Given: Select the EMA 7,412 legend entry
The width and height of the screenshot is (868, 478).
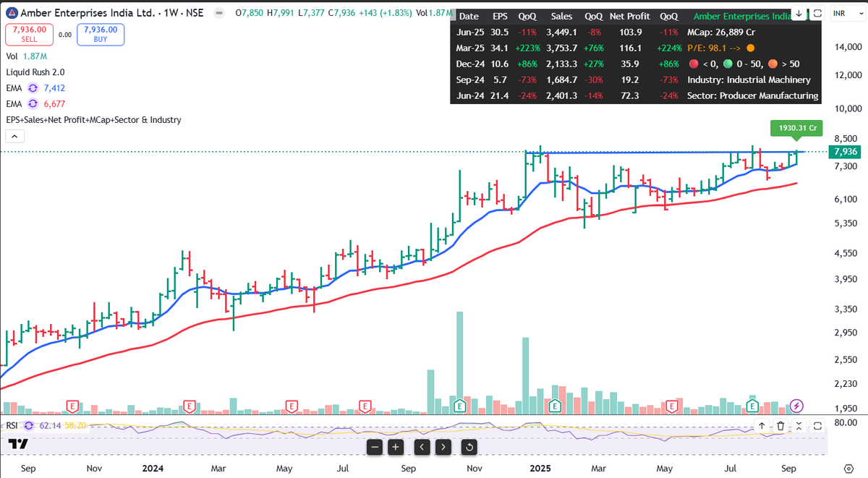Looking at the screenshot, I should (37, 88).
